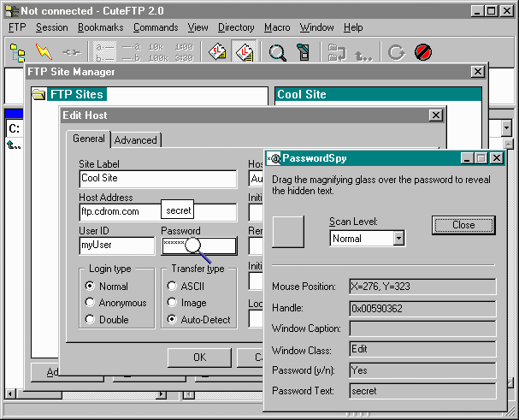
Task: Click the Cool Site header text
Action: [302, 94]
